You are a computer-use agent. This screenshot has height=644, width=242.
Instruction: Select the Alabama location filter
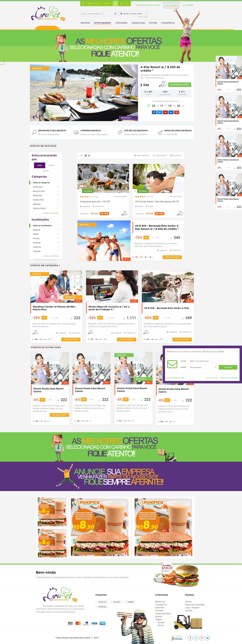[37, 230]
